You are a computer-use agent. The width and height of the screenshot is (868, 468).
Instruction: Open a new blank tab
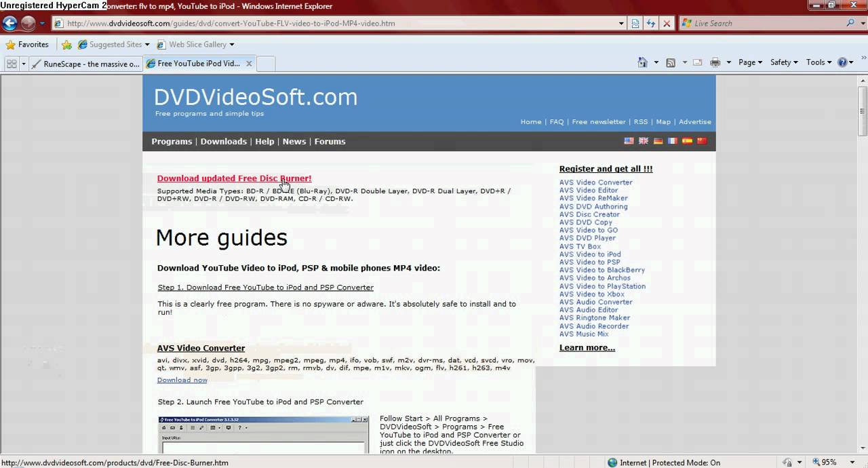click(266, 64)
